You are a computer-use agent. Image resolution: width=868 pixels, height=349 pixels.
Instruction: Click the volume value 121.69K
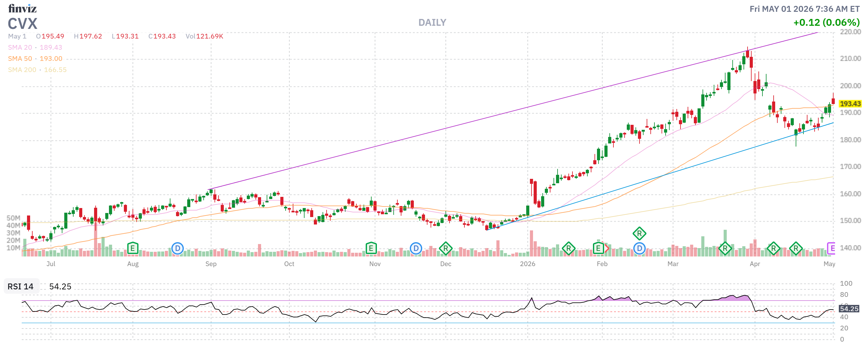(210, 36)
